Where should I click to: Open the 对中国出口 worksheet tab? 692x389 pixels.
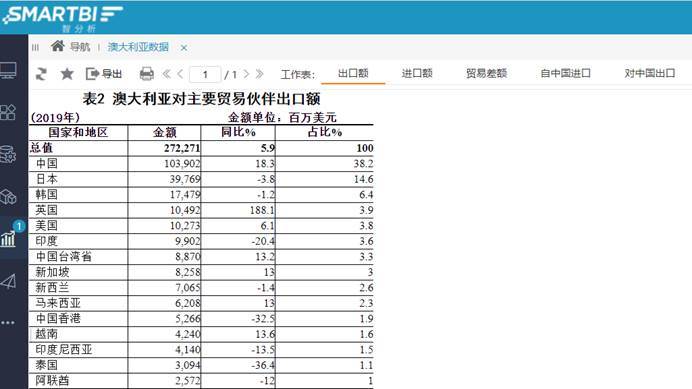(x=649, y=73)
